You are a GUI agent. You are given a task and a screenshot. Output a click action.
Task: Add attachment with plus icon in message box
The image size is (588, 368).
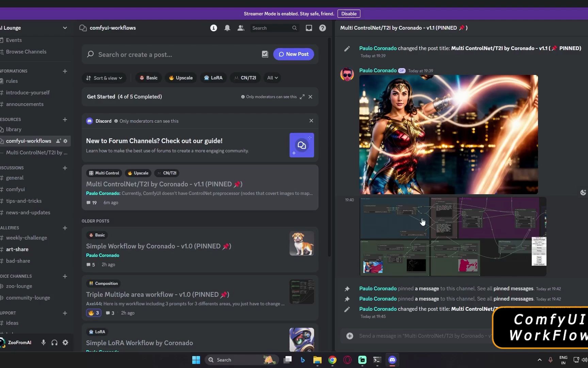click(349, 336)
